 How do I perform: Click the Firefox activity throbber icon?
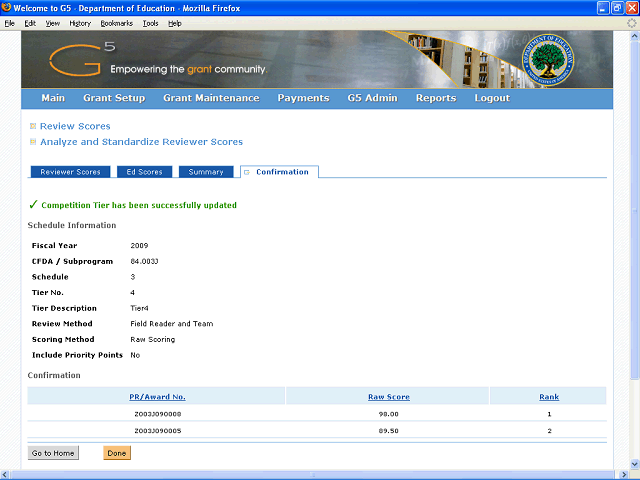(631, 23)
